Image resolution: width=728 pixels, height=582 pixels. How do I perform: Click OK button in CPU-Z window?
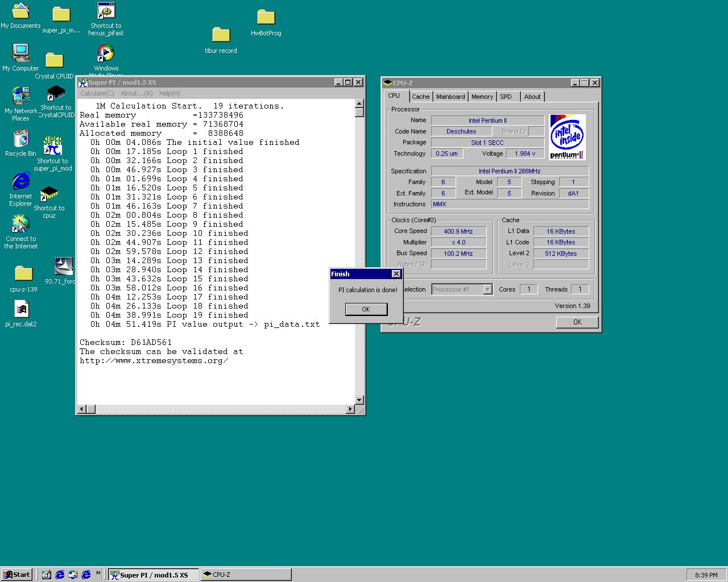click(577, 322)
